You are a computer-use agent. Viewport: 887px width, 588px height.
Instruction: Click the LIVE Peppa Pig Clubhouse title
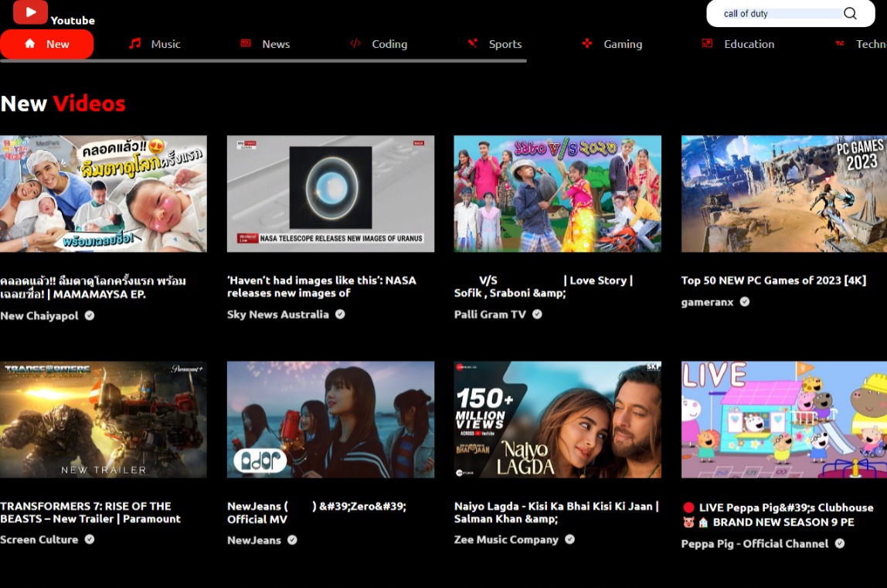[778, 515]
